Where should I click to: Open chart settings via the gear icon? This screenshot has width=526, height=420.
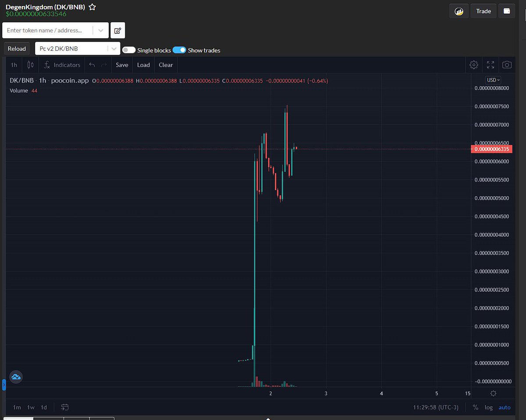point(473,64)
